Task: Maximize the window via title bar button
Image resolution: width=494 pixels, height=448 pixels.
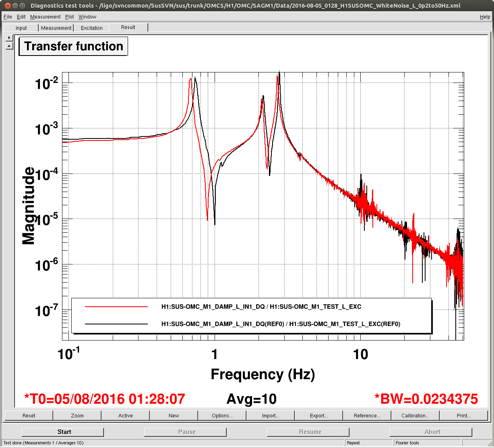Action: pyautogui.click(x=23, y=6)
